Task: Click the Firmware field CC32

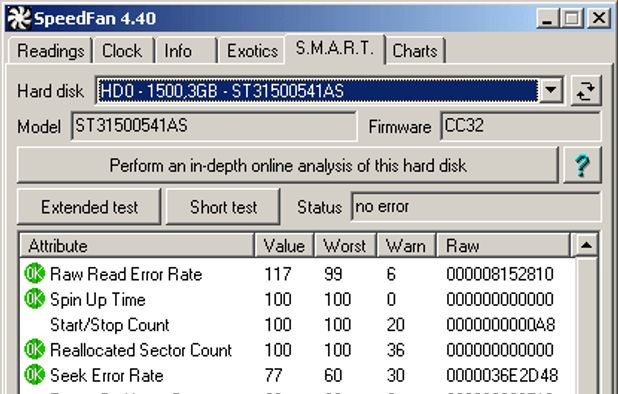Action: (x=521, y=126)
